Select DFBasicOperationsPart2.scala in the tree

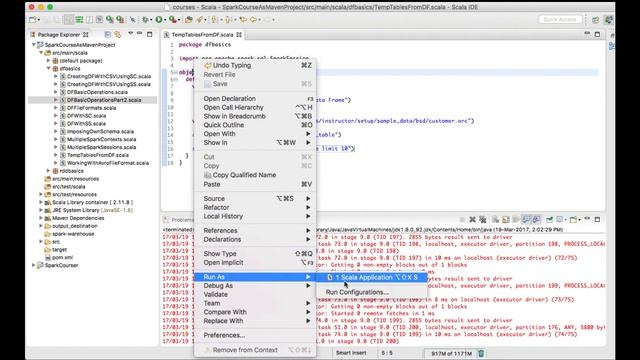click(104, 100)
